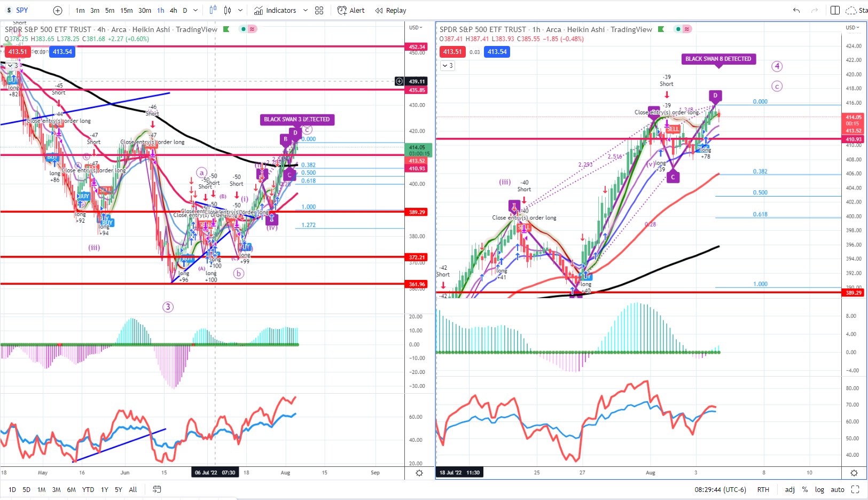
Task: Click the blue Heikin Ashi bars icon
Action: tap(213, 10)
